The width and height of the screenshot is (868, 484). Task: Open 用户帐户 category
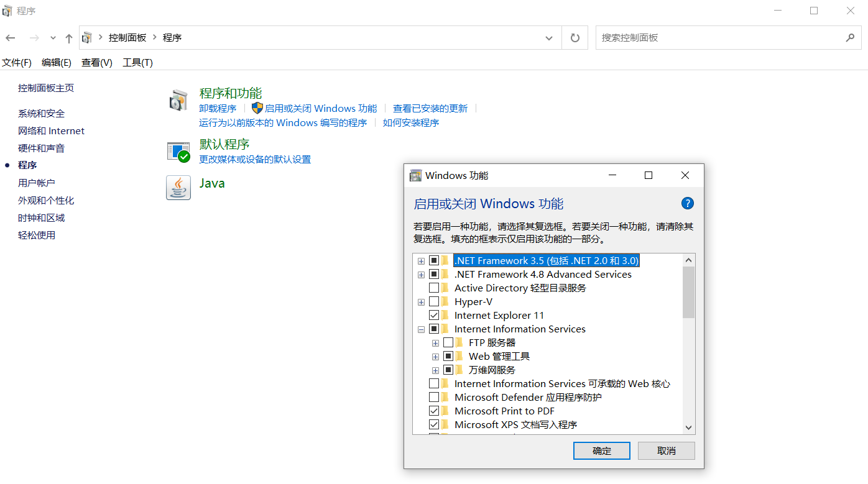tap(37, 183)
